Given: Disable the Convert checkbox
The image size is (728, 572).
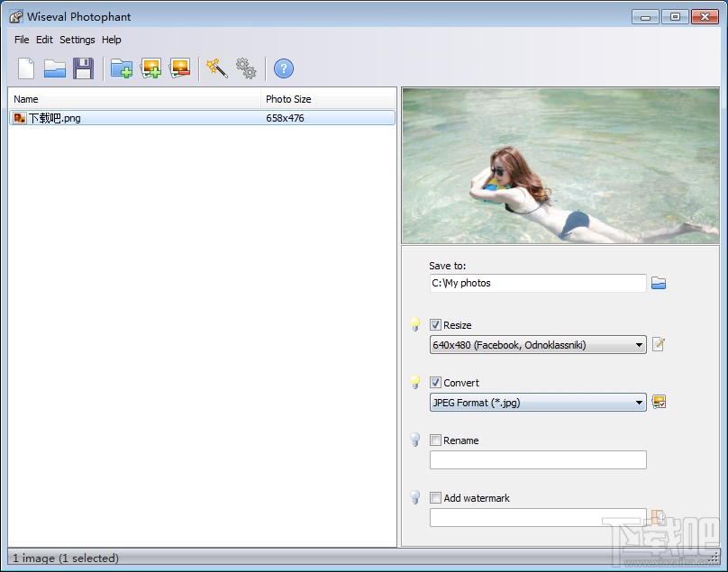Looking at the screenshot, I should point(436,383).
